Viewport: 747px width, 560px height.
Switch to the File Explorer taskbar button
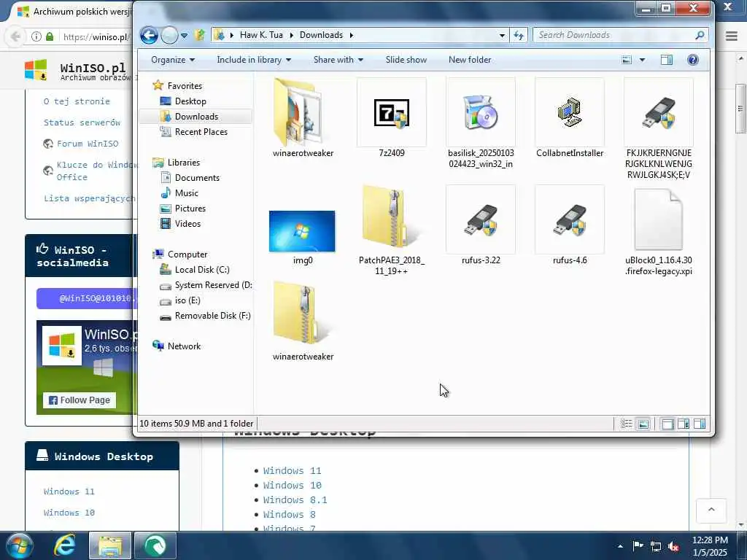coord(110,545)
